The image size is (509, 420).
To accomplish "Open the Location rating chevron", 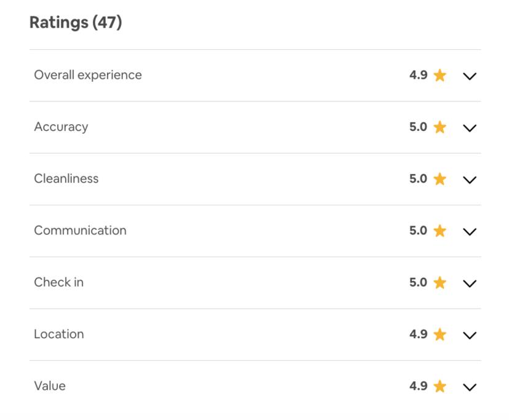I will tap(470, 335).
